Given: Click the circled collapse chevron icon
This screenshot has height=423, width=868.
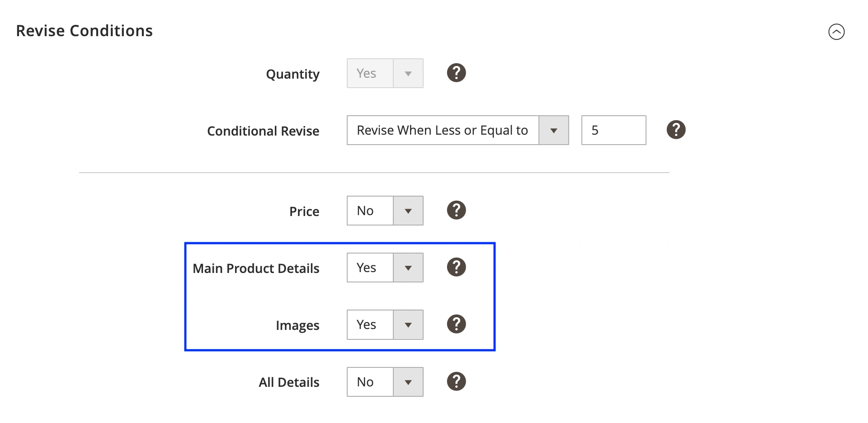Looking at the screenshot, I should click(x=837, y=32).
